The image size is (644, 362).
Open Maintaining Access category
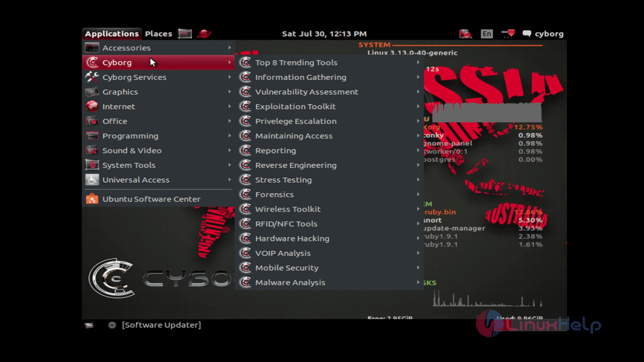click(330, 136)
